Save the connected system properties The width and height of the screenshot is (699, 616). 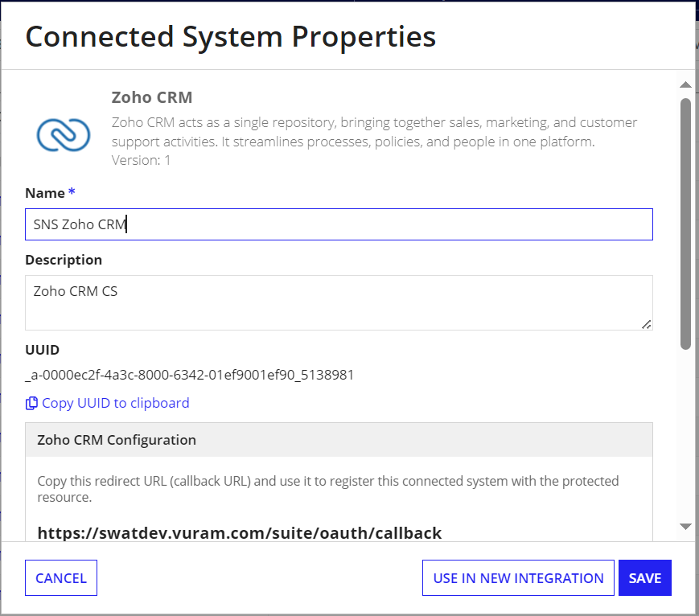[644, 577]
